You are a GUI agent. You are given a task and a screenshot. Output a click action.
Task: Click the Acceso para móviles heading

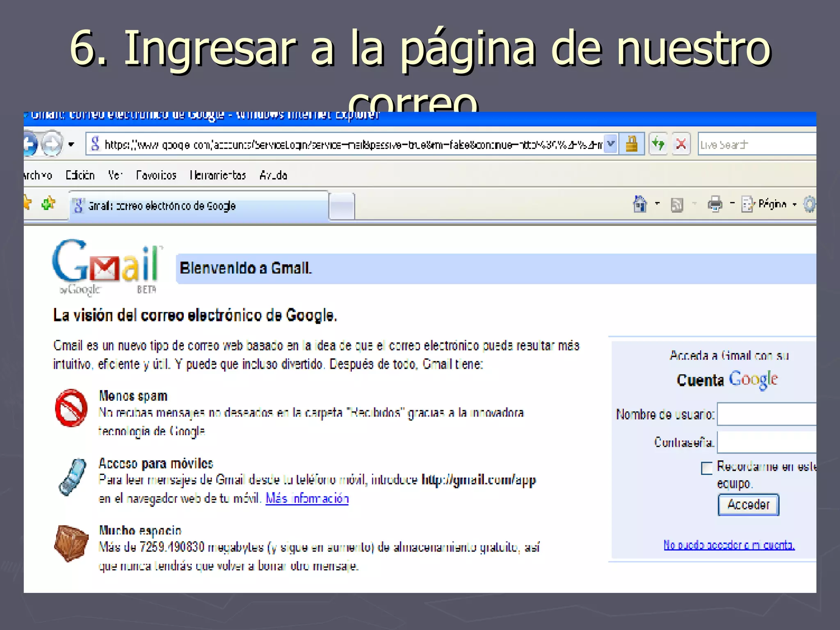click(x=156, y=463)
